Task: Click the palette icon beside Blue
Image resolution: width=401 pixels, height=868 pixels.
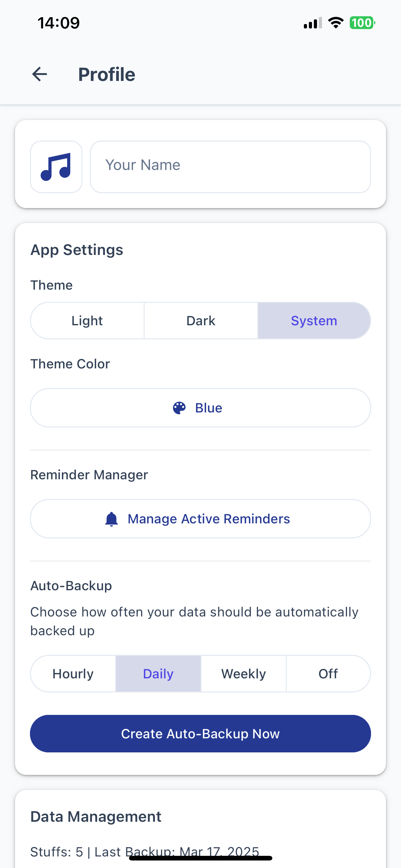Action: (179, 408)
